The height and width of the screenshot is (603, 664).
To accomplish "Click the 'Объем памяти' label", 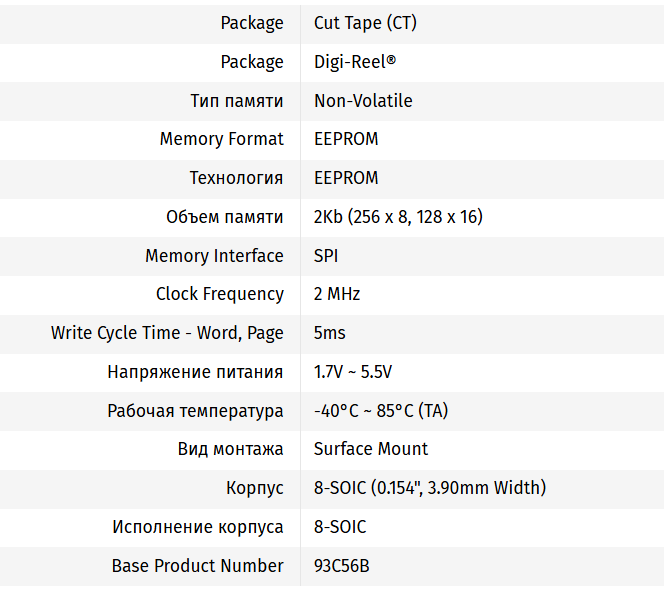I will click(224, 217).
